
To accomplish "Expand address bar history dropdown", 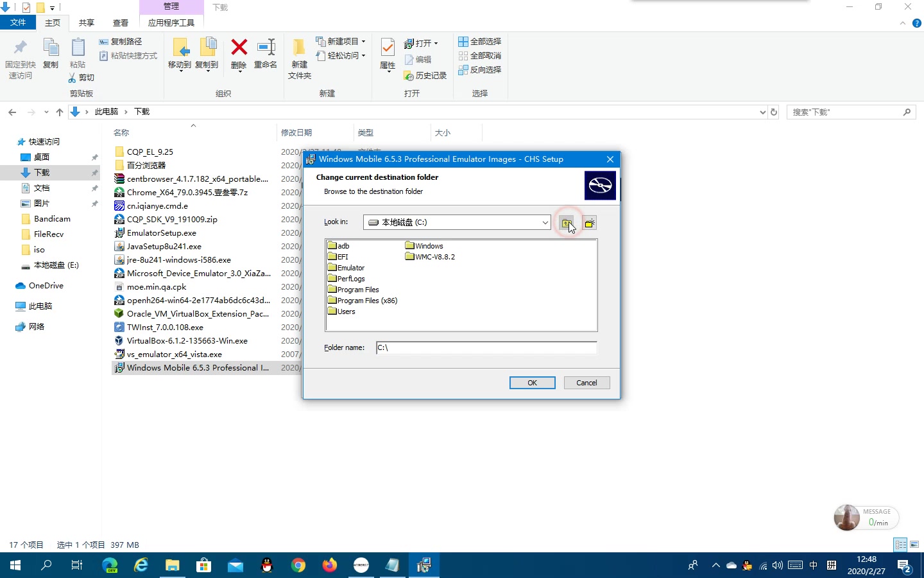I will [x=762, y=112].
